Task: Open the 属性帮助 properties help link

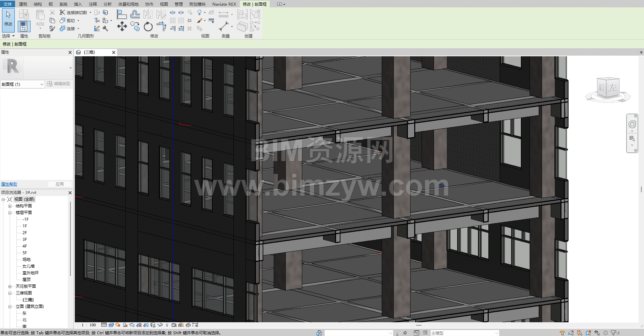Action: [9, 184]
